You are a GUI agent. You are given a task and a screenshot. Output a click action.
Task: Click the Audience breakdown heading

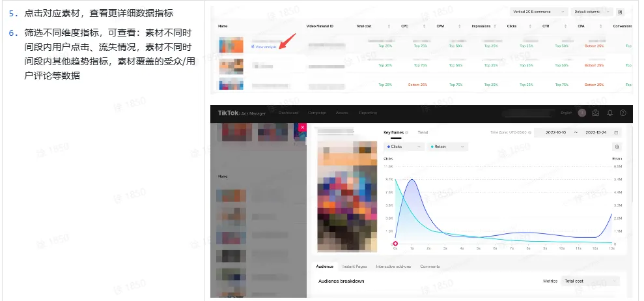click(341, 281)
